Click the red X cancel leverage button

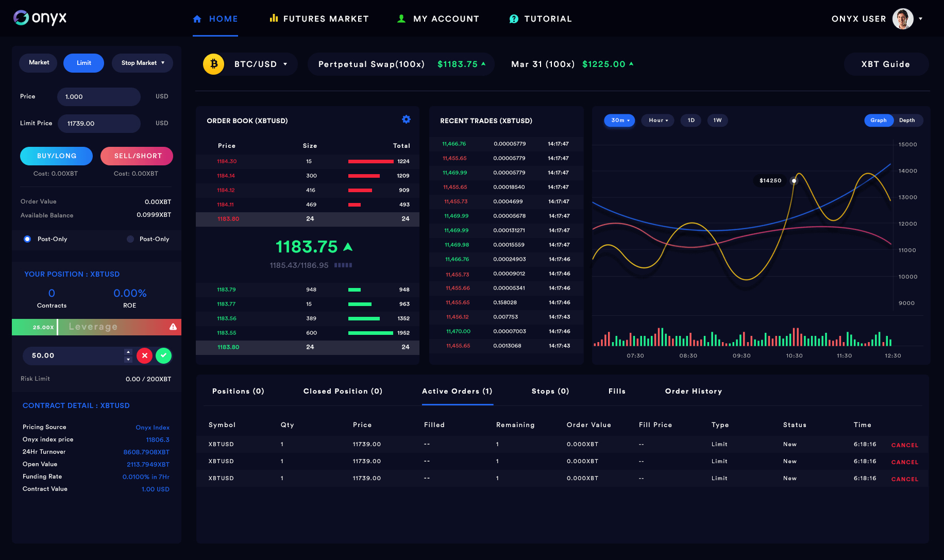[x=144, y=355]
